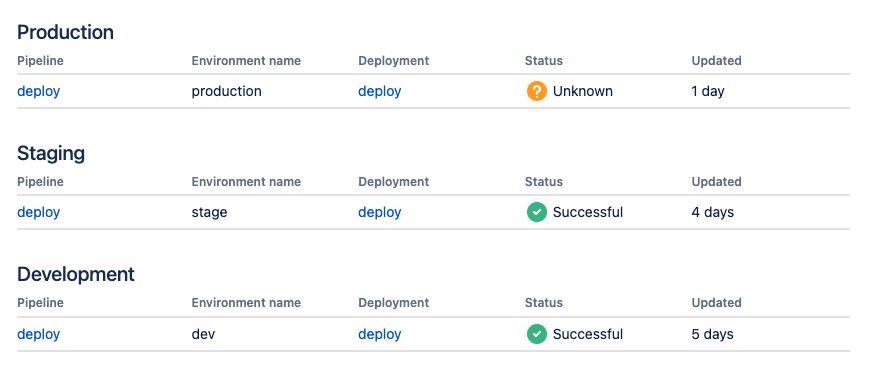Select the Staging section heading
Screen dimensions: 870x374
coord(51,154)
